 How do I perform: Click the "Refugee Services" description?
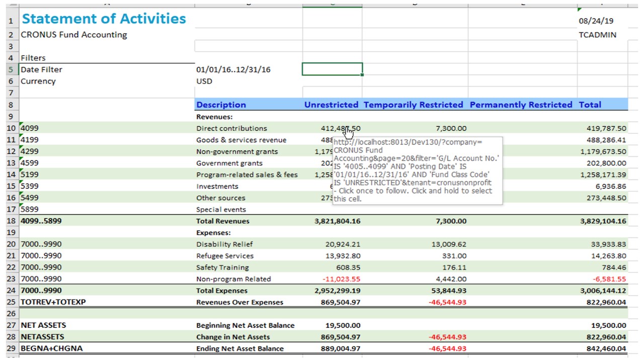(x=225, y=256)
